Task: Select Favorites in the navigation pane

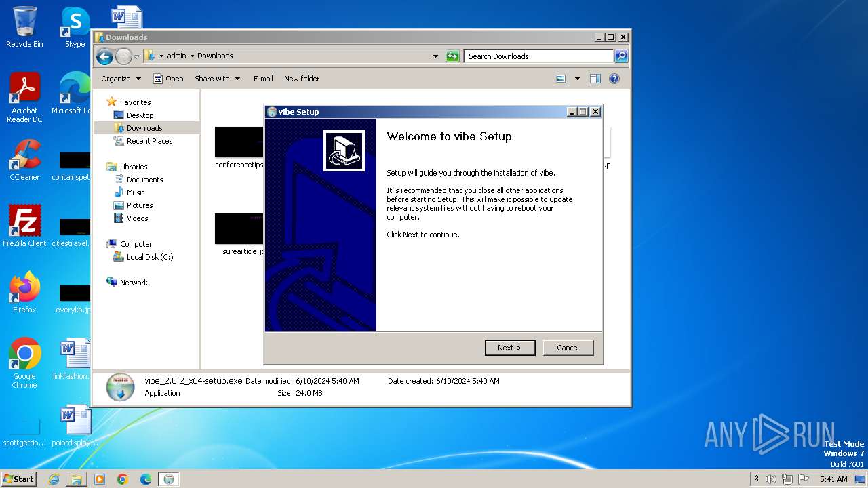Action: (x=135, y=102)
